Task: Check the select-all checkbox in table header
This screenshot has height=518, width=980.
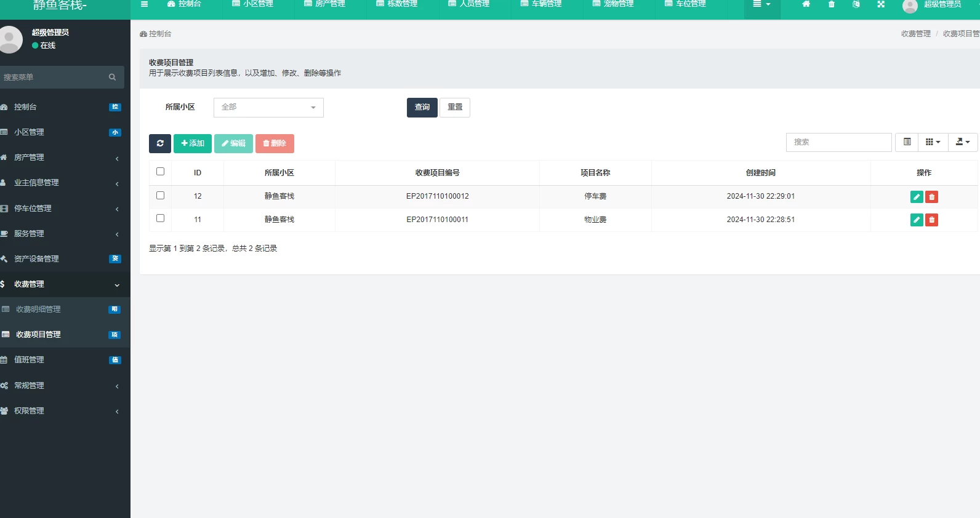Action: (161, 172)
